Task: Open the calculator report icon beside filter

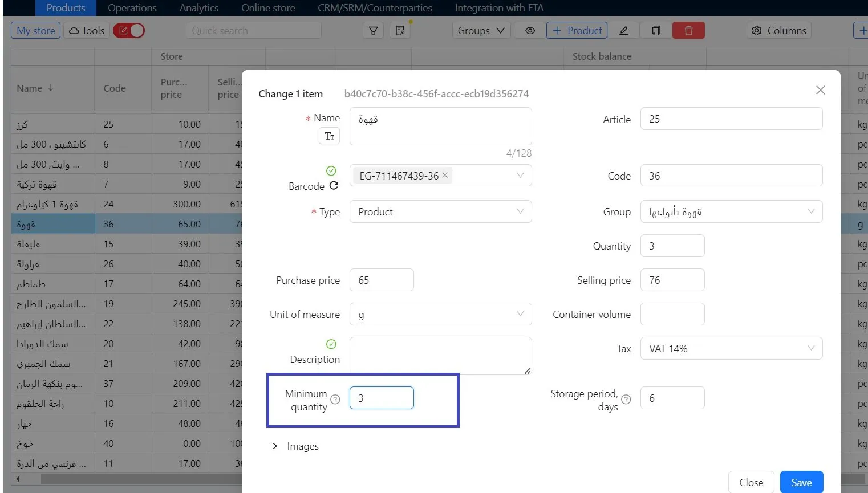Action: pos(400,31)
